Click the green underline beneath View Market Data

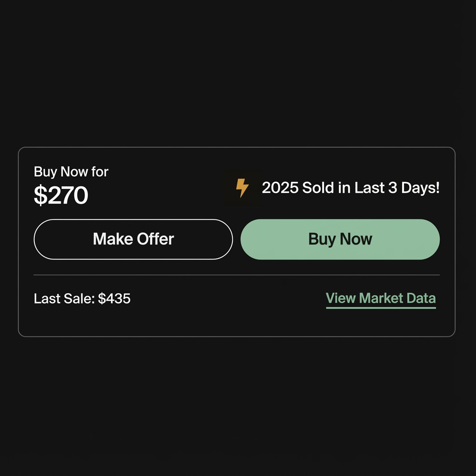coord(381,307)
